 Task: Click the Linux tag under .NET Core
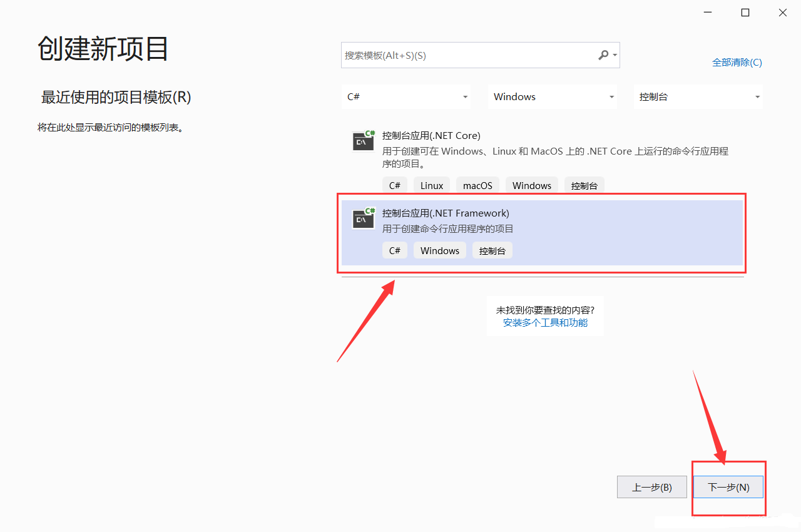pos(432,186)
